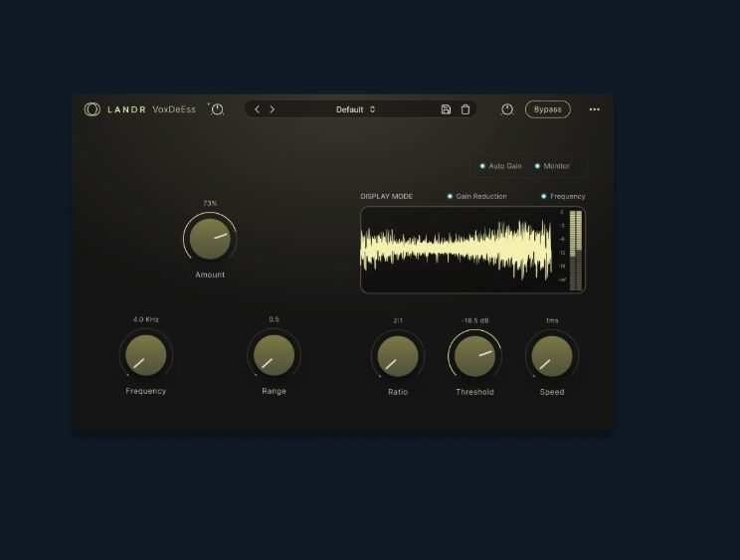Toggle the Auto Gain option

point(500,166)
